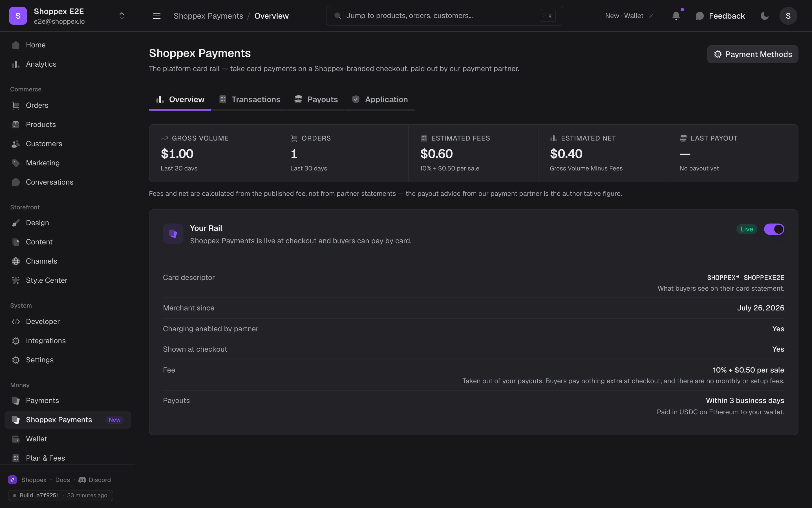Open Conversations in the sidebar

[67, 182]
